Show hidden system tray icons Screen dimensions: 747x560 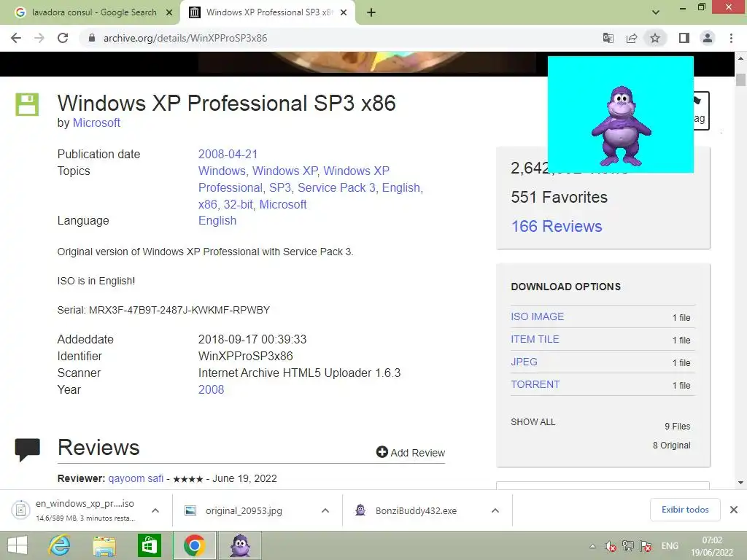(x=592, y=546)
